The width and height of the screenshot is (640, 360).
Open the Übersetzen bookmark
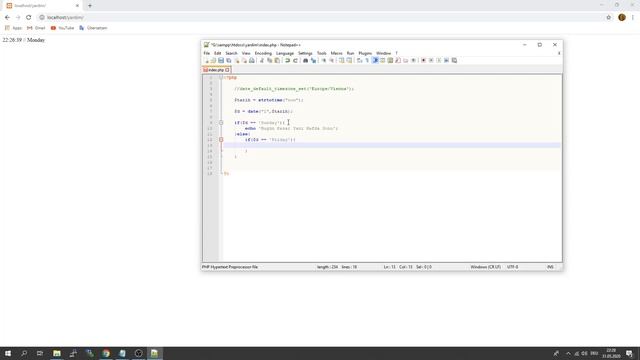tap(93, 28)
